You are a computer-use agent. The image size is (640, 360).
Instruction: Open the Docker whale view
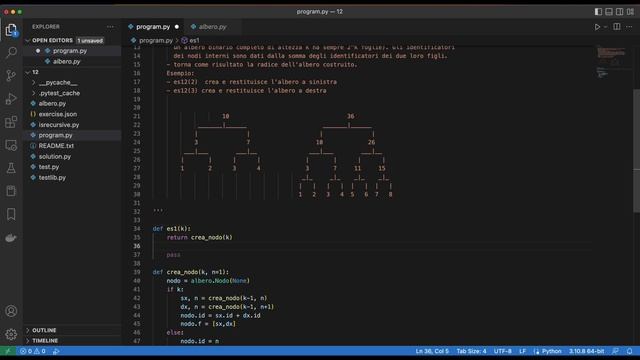11,238
